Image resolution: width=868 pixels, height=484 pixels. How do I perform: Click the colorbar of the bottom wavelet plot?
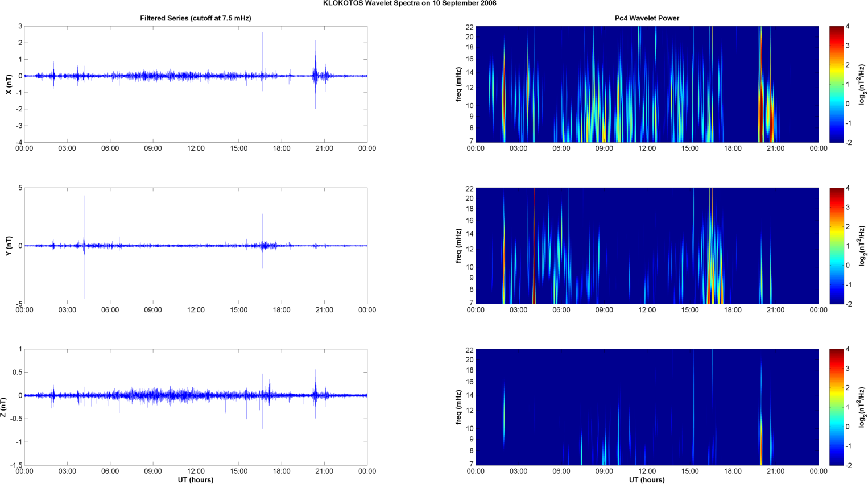pyautogui.click(x=836, y=407)
